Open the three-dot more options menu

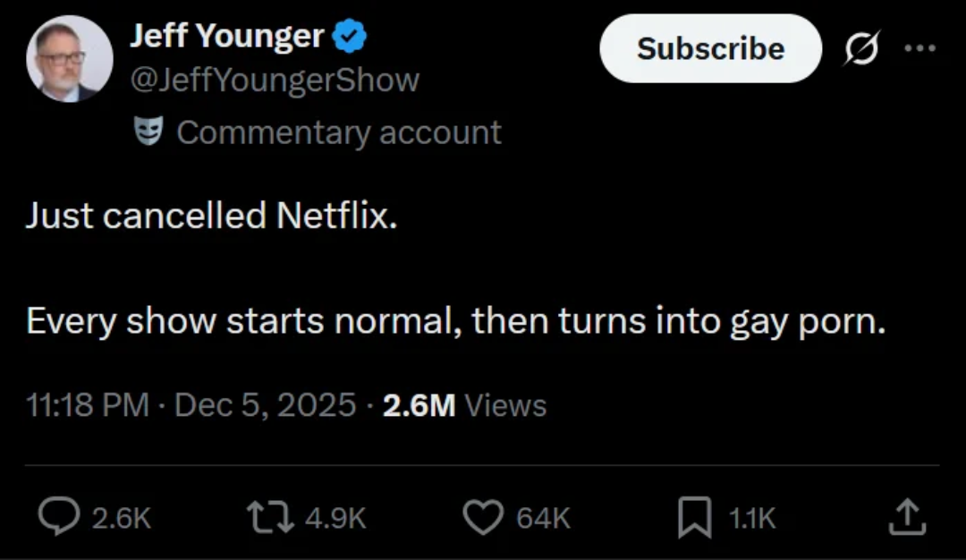click(x=919, y=47)
